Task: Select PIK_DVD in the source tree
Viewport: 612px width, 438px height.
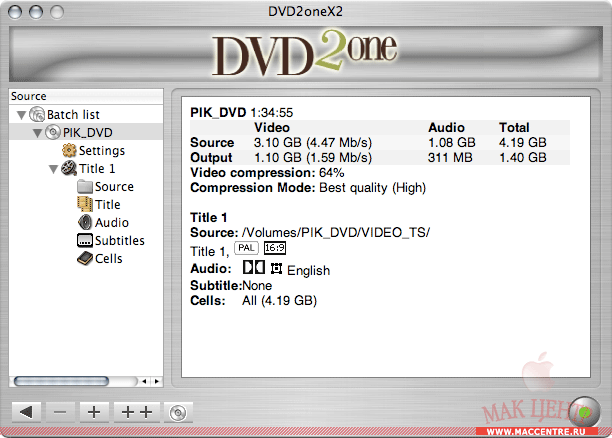Action: pos(88,133)
